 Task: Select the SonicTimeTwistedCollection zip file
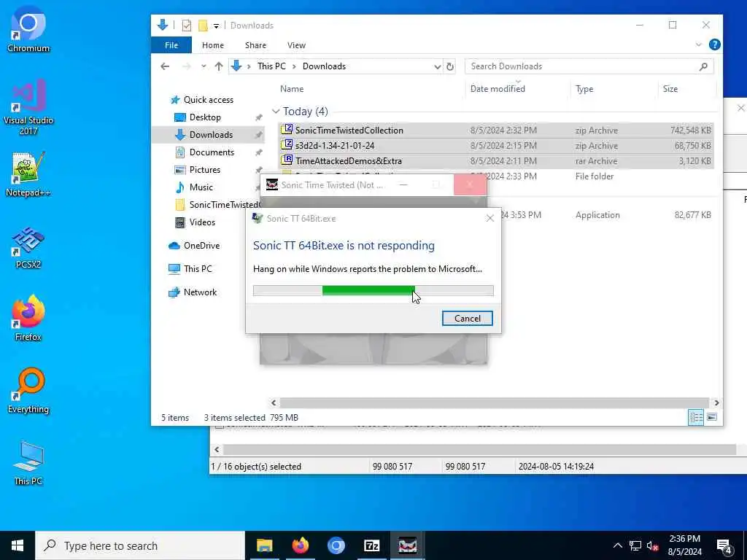[x=496, y=131]
